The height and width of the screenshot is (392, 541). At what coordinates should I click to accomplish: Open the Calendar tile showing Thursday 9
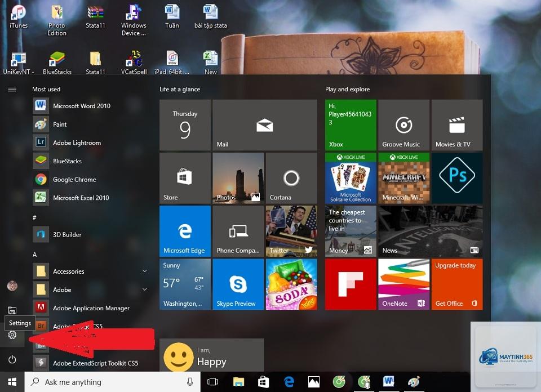point(185,125)
